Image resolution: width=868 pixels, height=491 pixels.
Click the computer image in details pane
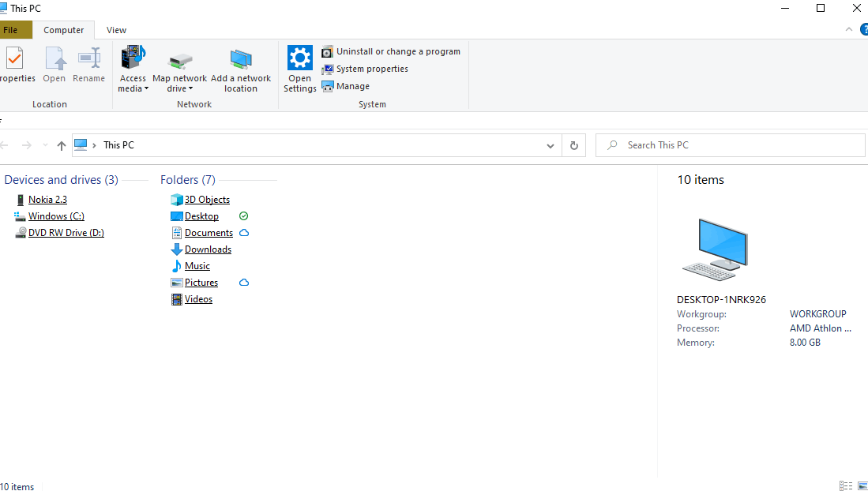[x=716, y=249]
